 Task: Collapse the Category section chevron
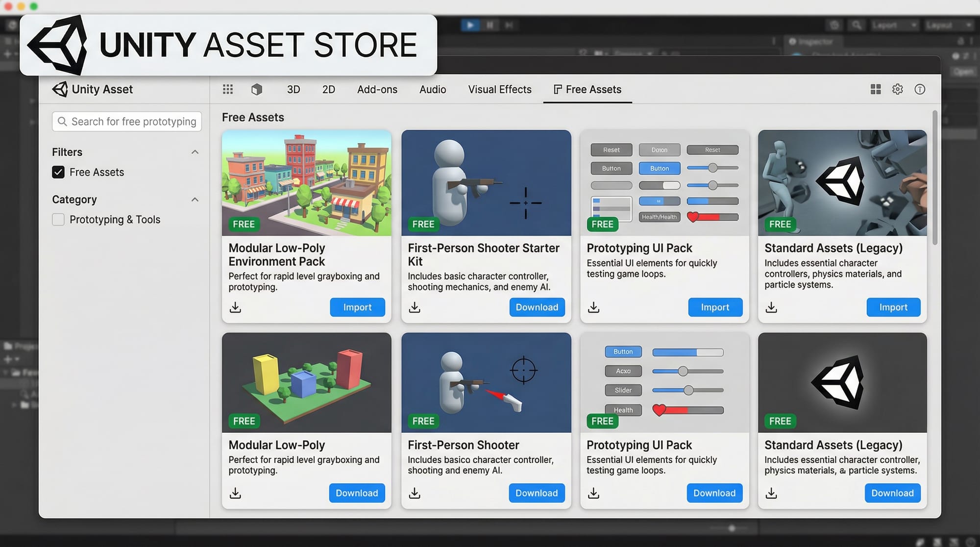point(195,199)
